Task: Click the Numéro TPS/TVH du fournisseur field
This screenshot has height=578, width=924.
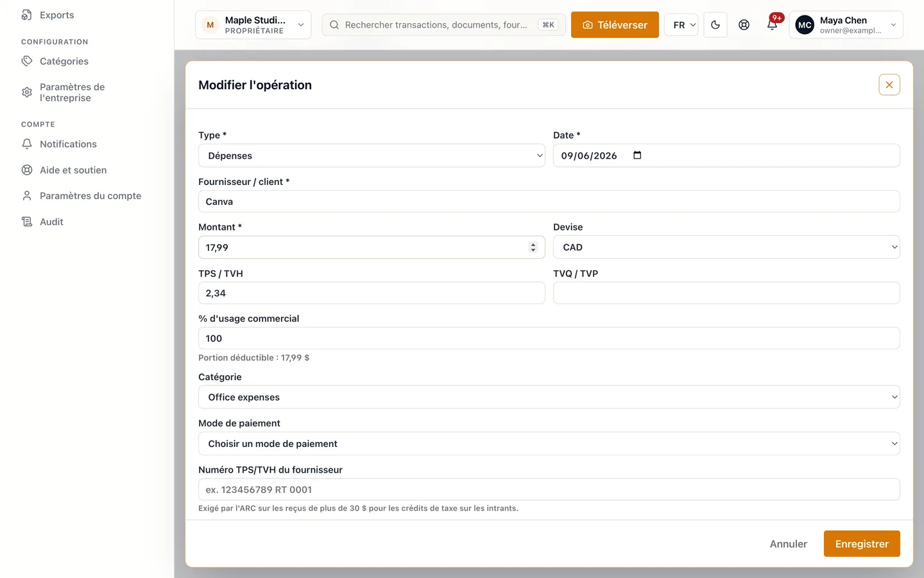Action: pos(549,489)
